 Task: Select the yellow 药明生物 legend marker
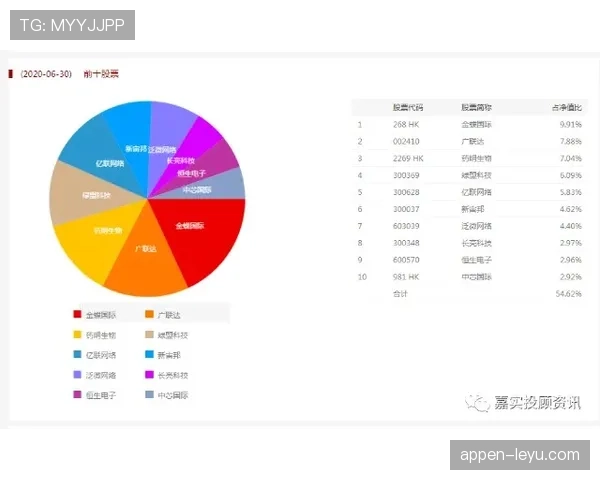[x=76, y=335]
